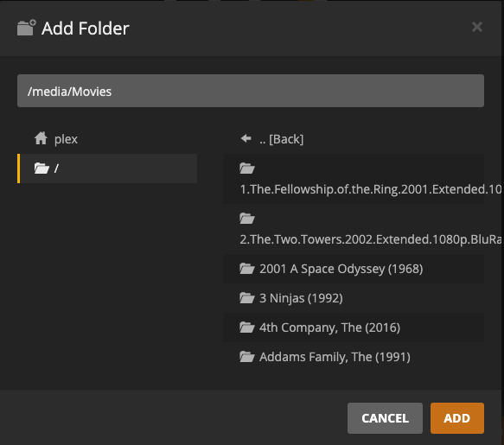Click folder icon beside 2001 A Space Odyssey

[247, 269]
